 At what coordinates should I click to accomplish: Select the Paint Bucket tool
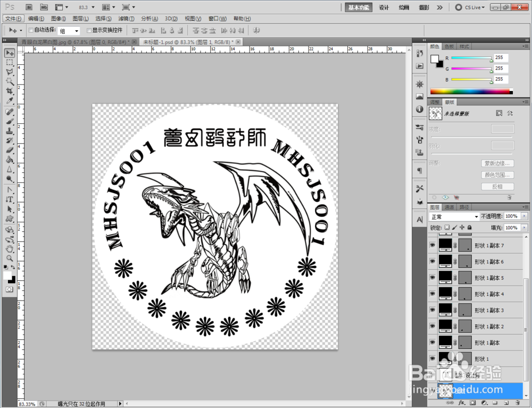10,160
